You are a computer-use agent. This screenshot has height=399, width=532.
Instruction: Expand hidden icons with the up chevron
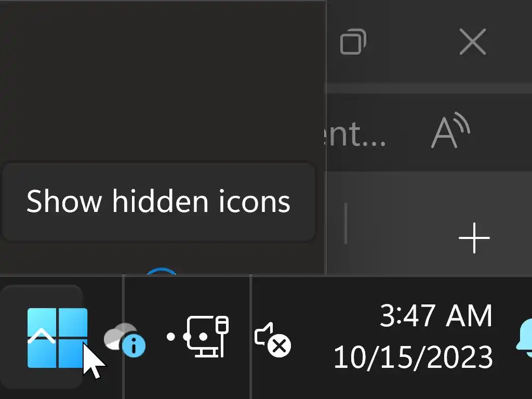point(41,336)
